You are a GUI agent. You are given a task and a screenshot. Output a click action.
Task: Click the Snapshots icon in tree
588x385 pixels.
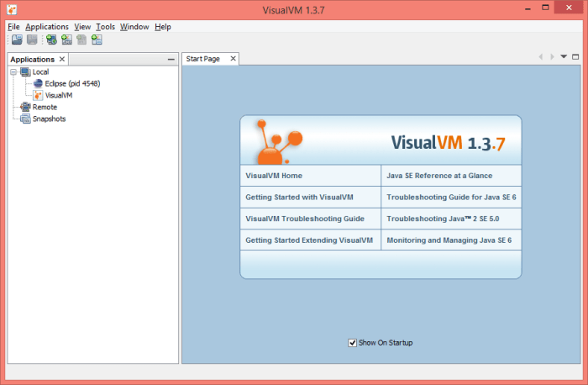pyautogui.click(x=25, y=119)
